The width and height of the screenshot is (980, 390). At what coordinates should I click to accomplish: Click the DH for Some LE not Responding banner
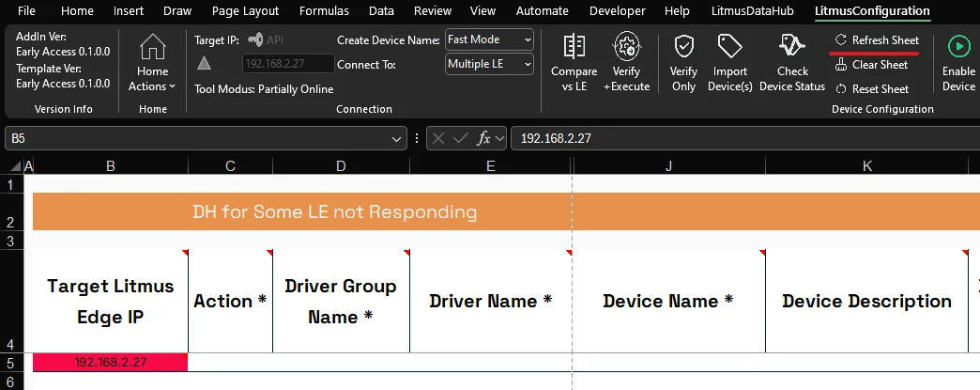coord(506,211)
